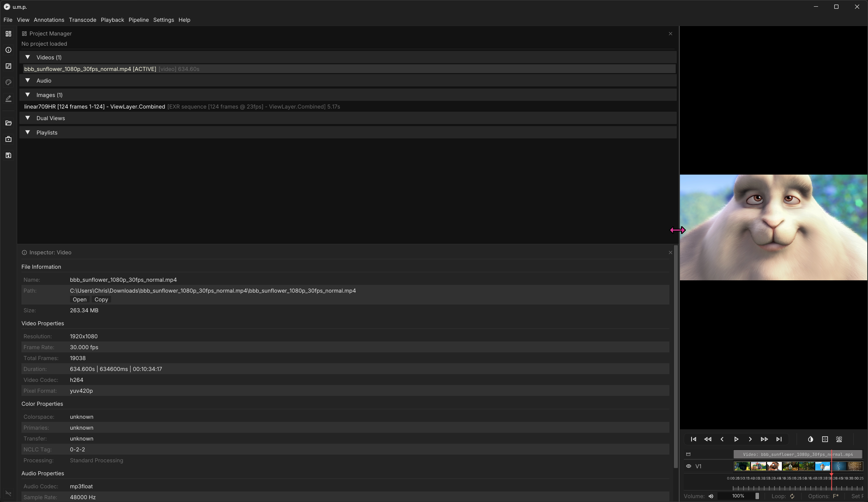
Task: Open the Pipeline menu
Action: click(x=139, y=20)
